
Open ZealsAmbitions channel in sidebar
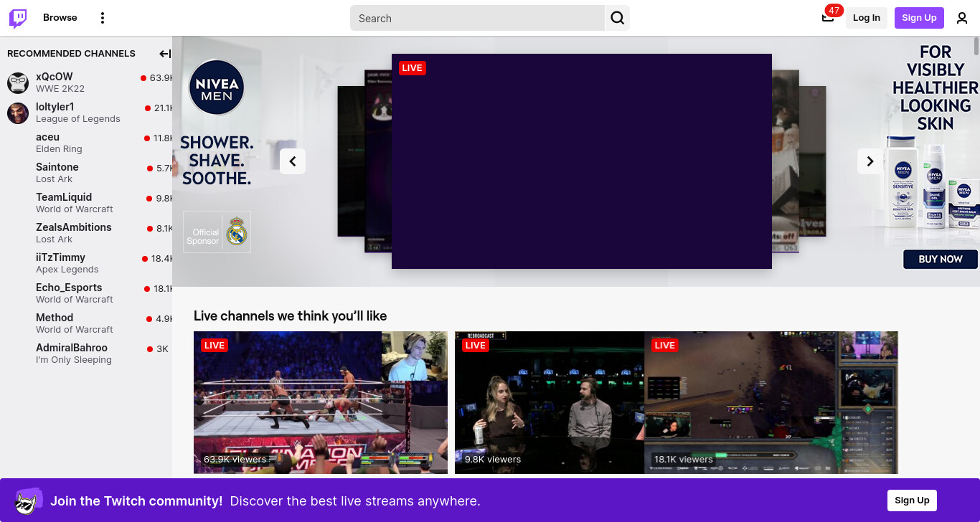(86, 233)
